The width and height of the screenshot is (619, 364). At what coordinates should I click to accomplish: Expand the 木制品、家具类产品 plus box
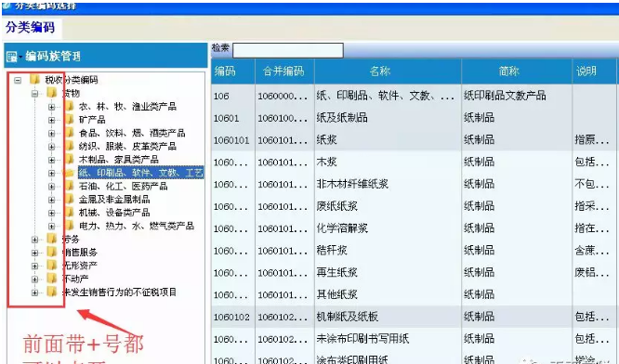52,160
